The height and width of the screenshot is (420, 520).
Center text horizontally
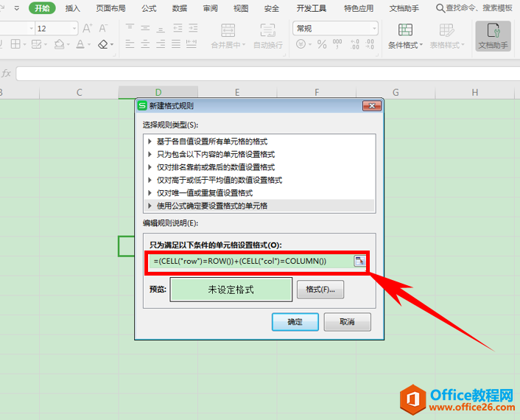(x=145, y=43)
